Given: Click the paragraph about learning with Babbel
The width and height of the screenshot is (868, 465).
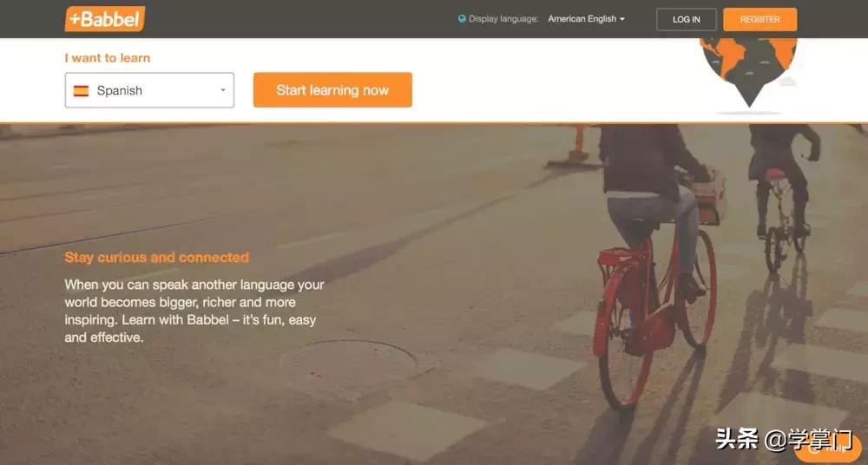Looking at the screenshot, I should tap(194, 311).
